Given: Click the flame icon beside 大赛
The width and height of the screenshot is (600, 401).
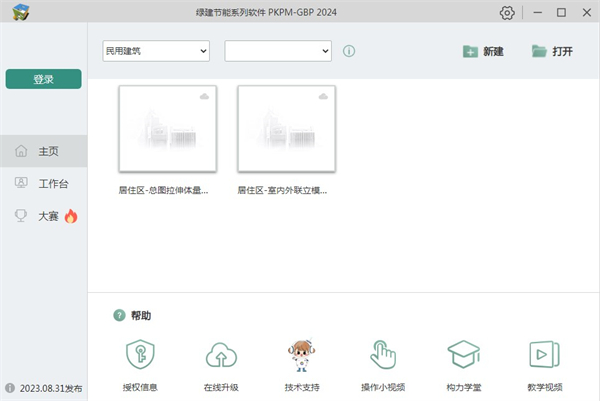Looking at the screenshot, I should click(71, 216).
